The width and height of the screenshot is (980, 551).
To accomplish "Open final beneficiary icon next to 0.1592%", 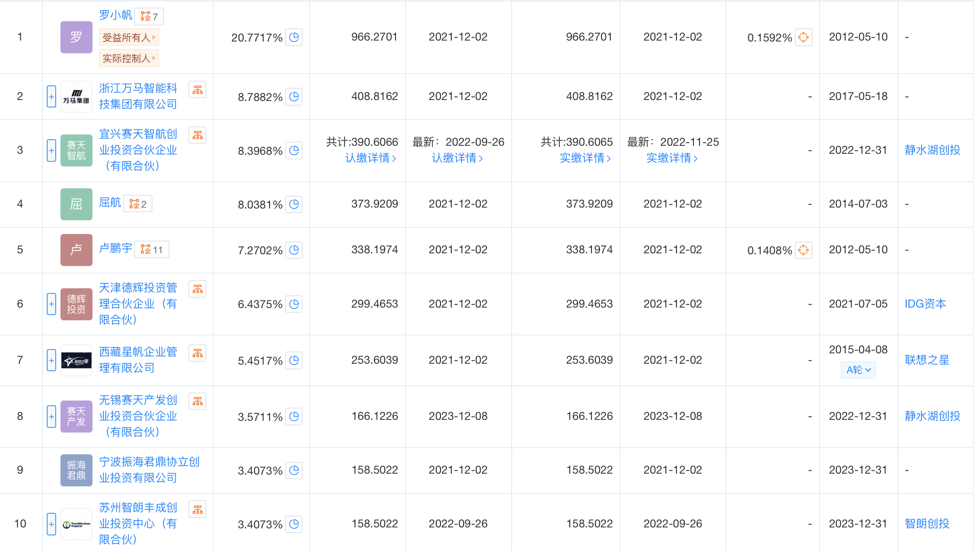I will tap(803, 37).
